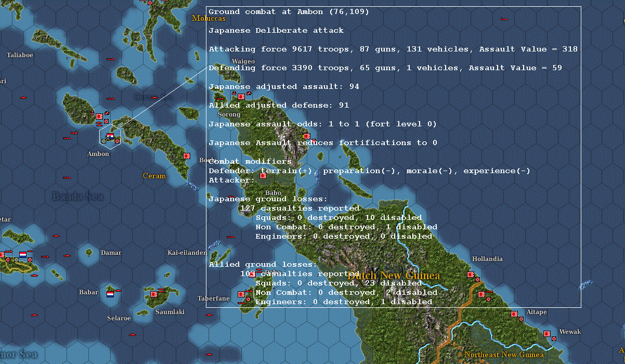Viewport: 625px width, 364px height.
Task: Click the red ship icon left of the Selaroe label
Action: coord(35,315)
